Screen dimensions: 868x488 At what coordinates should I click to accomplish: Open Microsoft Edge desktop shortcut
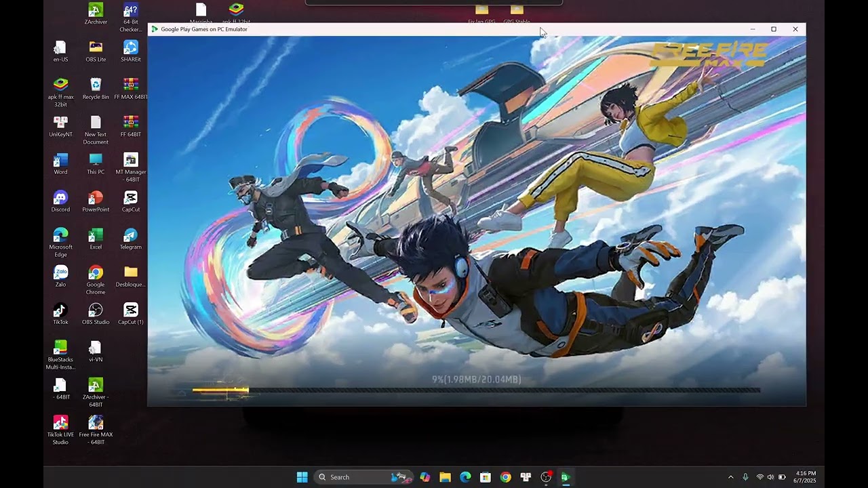click(60, 243)
